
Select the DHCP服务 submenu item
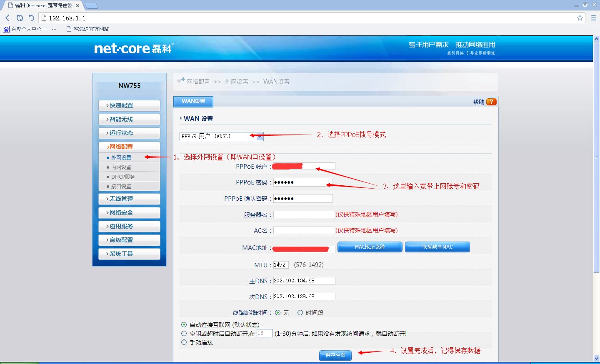coord(123,177)
